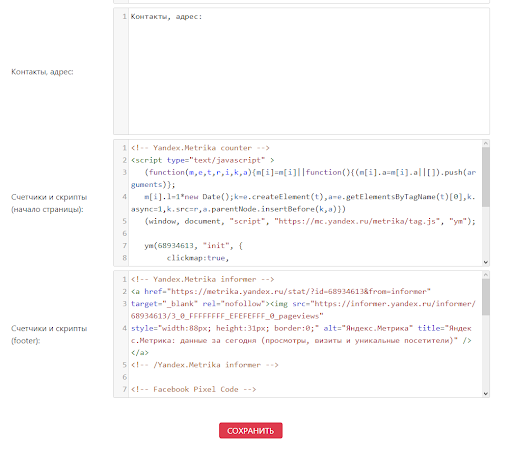Click the ym(68934613, "init" line

pyautogui.click(x=193, y=246)
